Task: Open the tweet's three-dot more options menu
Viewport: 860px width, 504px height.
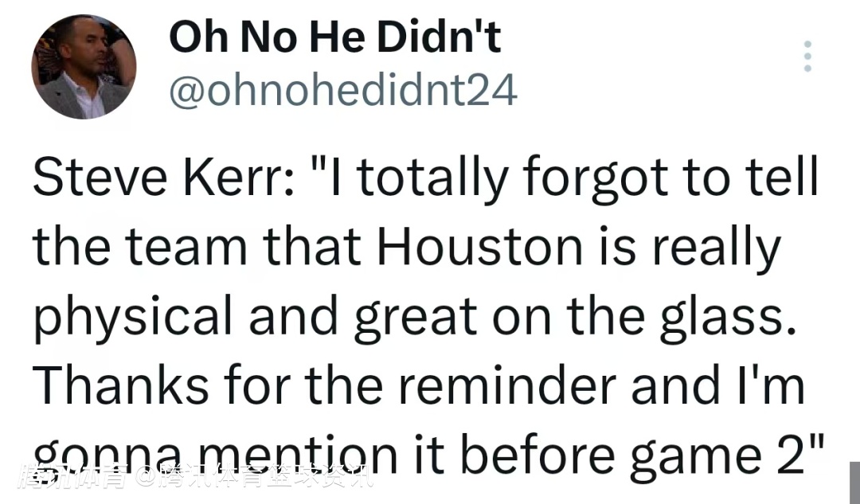Action: pos(807,57)
